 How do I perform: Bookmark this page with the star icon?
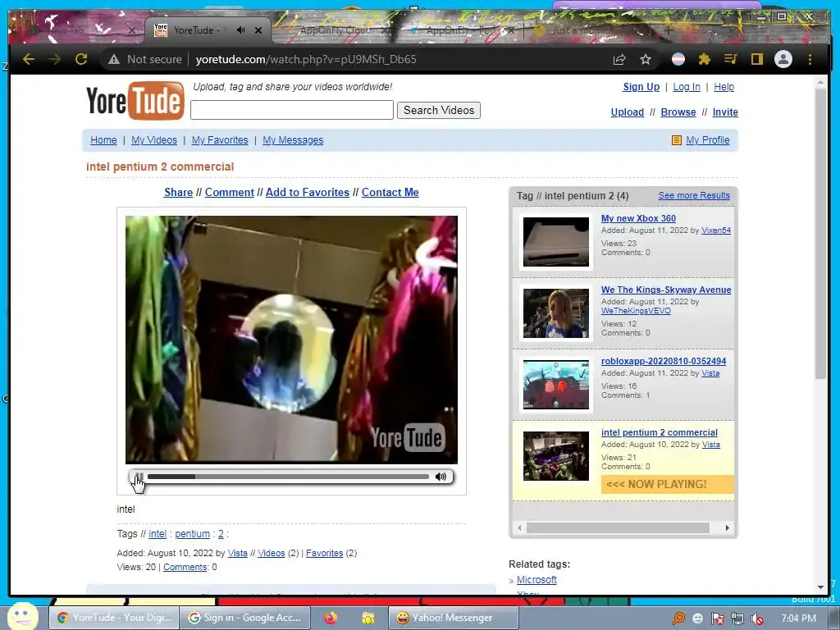(646, 59)
